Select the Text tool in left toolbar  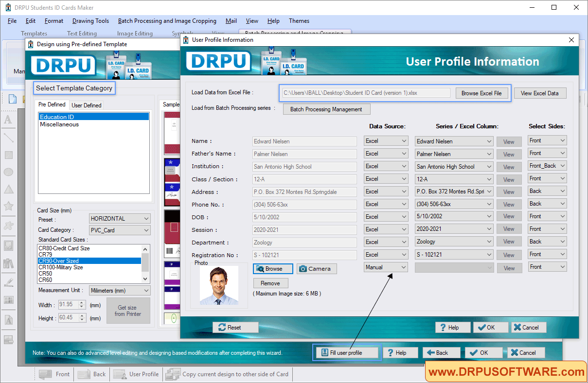tap(8, 120)
